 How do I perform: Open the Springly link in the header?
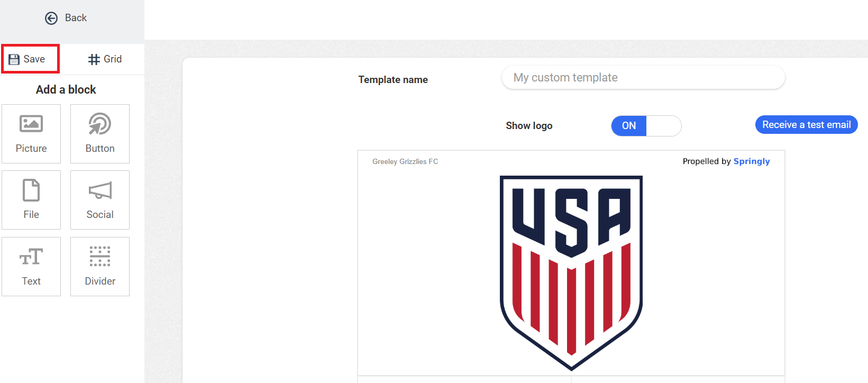(751, 161)
